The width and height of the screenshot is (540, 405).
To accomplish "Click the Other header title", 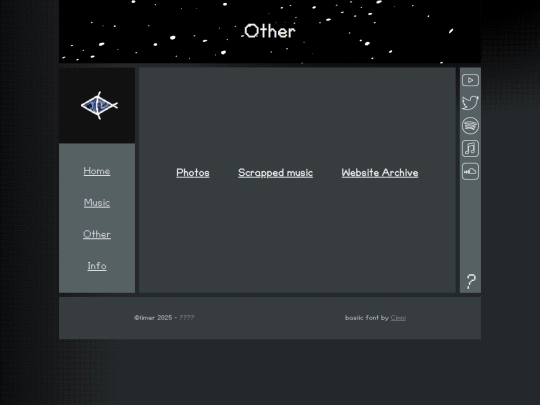I will point(270,31).
